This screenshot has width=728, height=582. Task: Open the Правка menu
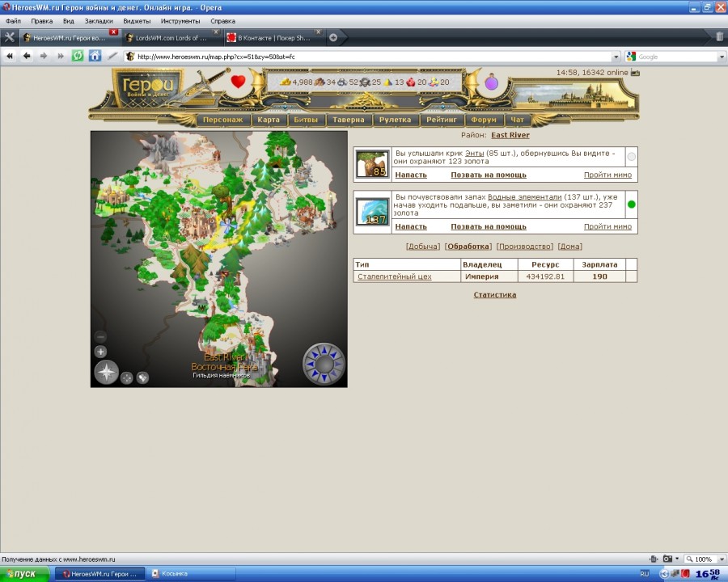pyautogui.click(x=41, y=21)
